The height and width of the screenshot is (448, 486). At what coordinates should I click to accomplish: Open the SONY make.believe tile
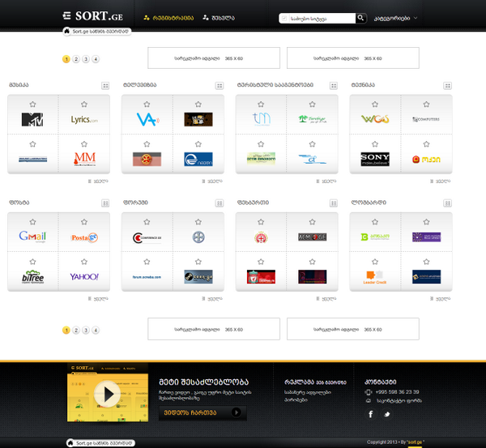click(x=375, y=159)
